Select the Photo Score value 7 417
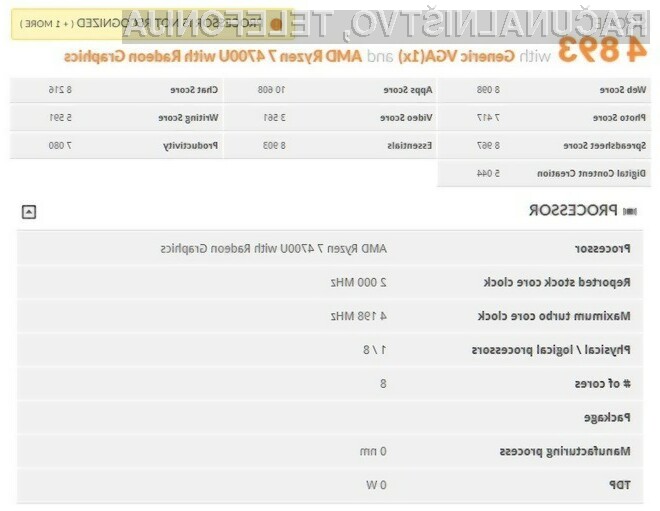The width and height of the screenshot is (660, 511). coord(488,118)
